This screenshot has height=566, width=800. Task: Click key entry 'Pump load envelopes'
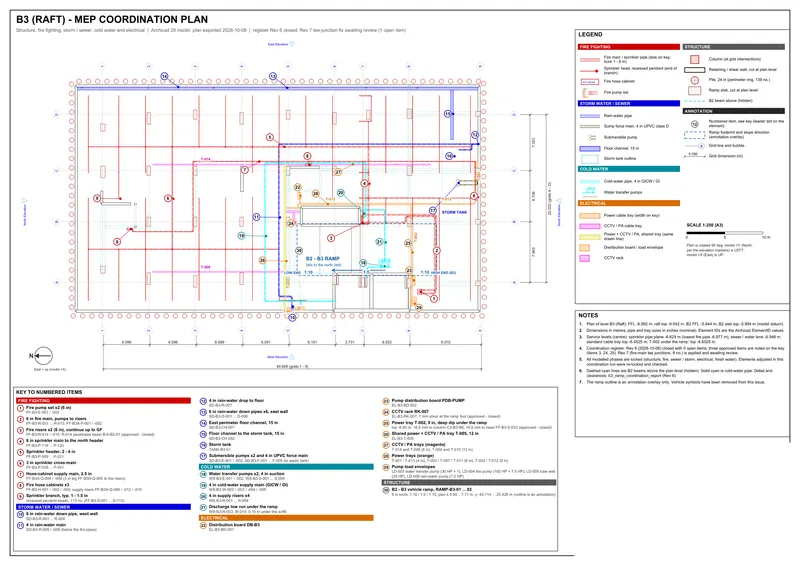415,466
